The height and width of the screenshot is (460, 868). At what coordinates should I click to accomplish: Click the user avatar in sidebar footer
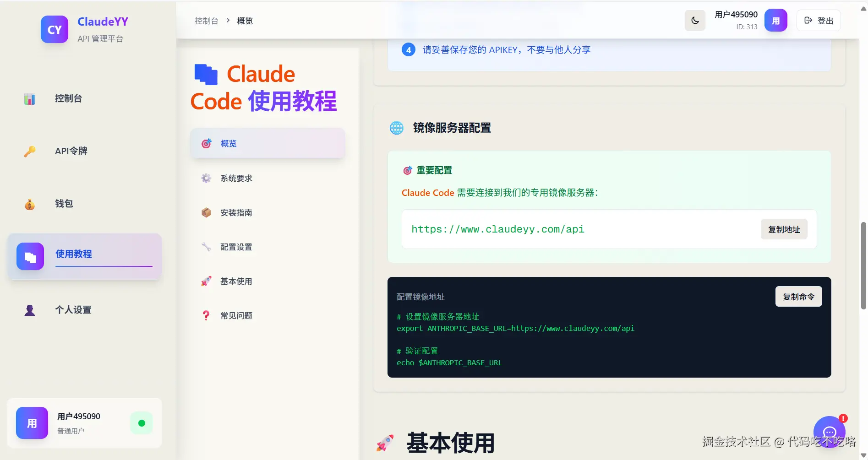[32, 423]
